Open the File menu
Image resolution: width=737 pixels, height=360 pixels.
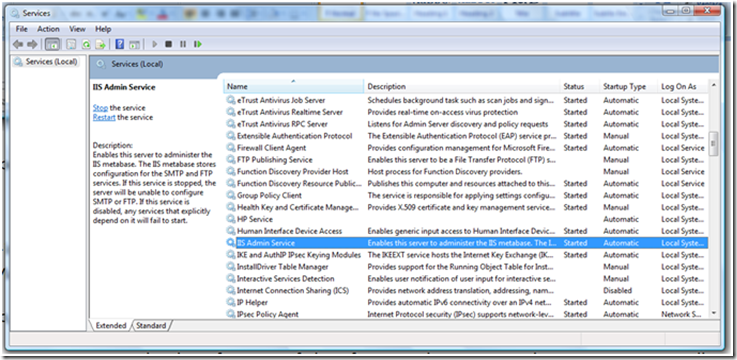pyautogui.click(x=22, y=29)
